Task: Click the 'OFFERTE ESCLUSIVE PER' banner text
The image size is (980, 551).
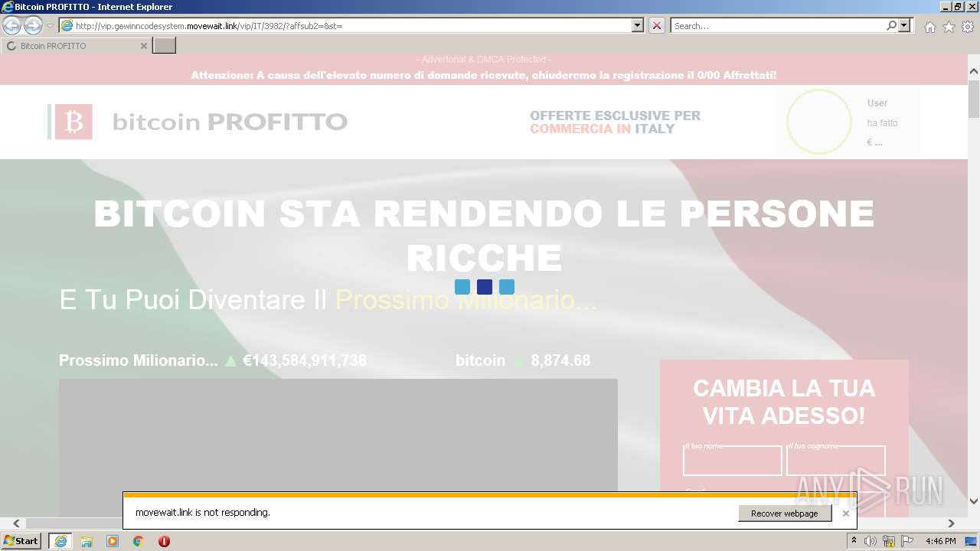Action: tap(615, 116)
